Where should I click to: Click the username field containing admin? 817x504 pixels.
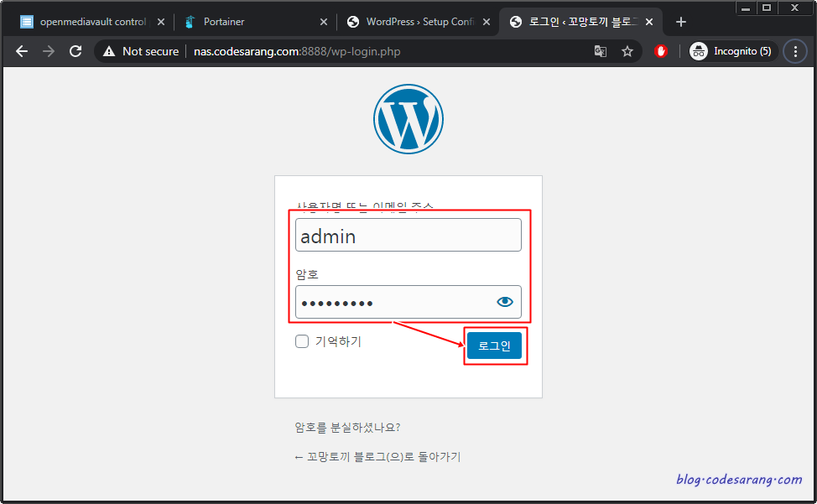pos(408,235)
